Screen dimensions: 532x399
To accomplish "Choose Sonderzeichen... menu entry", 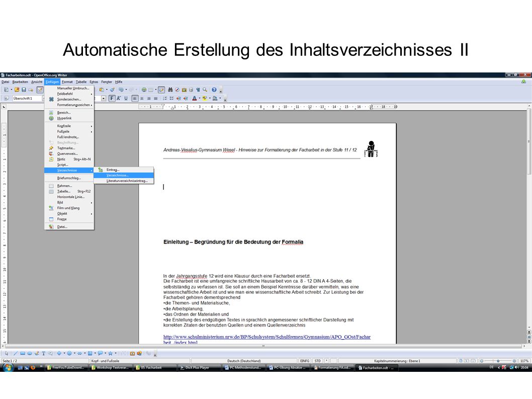I will (x=69, y=100).
